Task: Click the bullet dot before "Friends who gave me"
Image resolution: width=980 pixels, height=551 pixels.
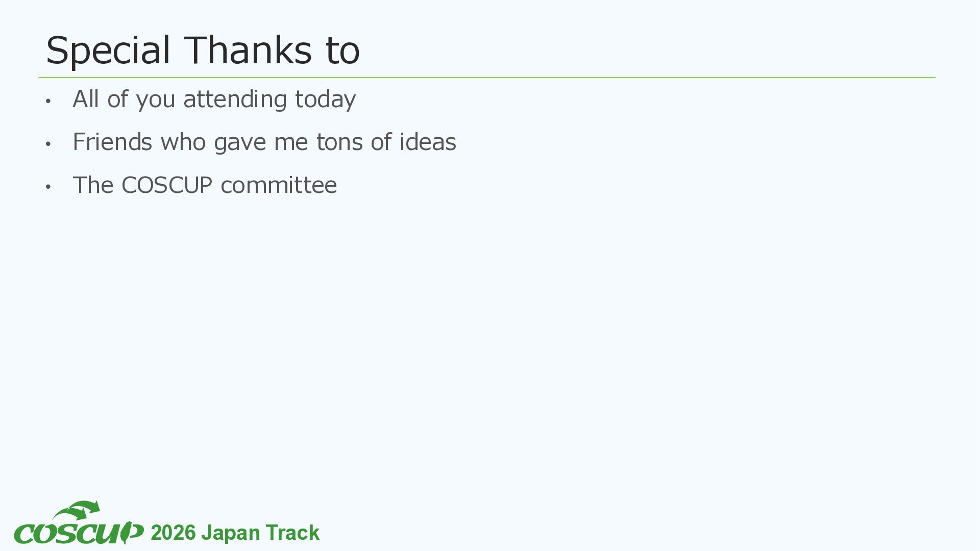Action: (48, 144)
